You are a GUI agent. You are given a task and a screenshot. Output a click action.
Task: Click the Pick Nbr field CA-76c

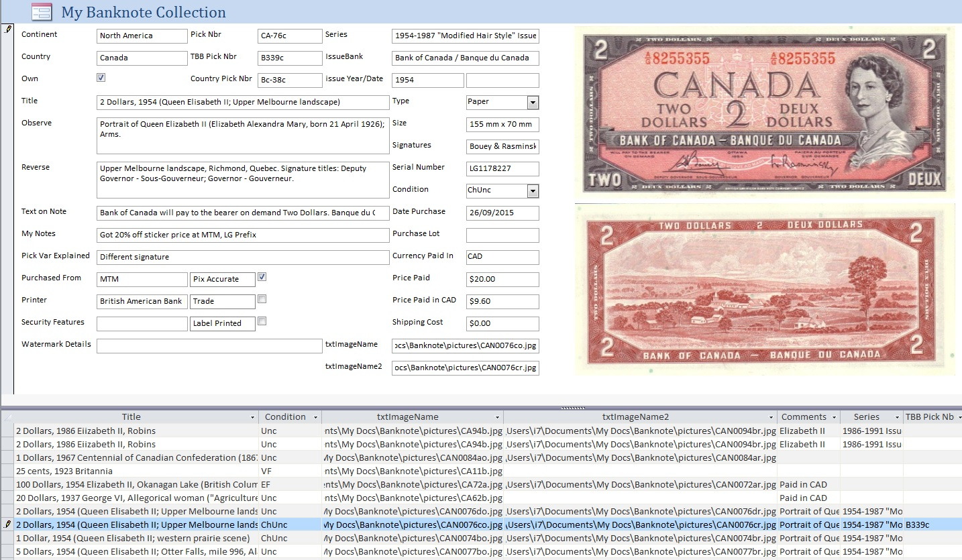pos(290,36)
